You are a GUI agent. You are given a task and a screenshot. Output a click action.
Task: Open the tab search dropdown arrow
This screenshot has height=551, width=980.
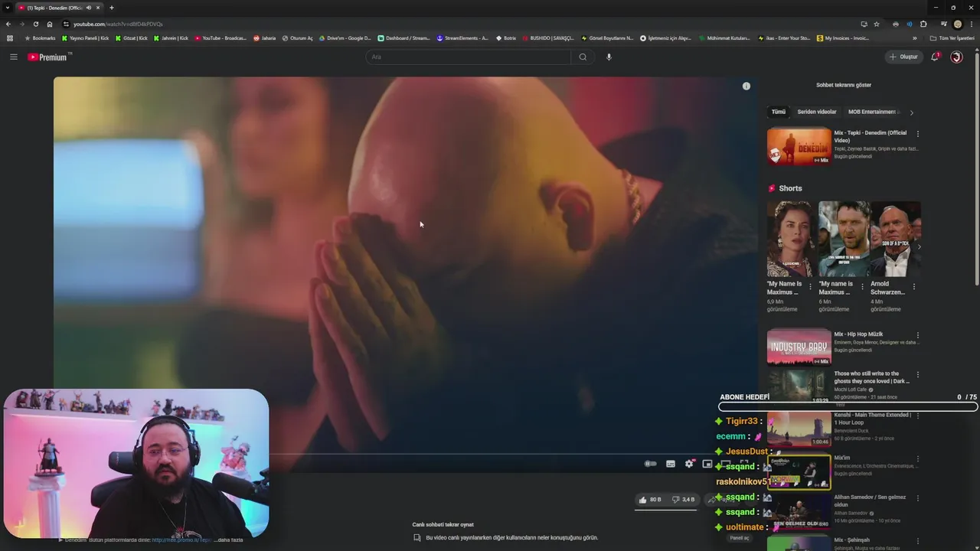(7, 8)
